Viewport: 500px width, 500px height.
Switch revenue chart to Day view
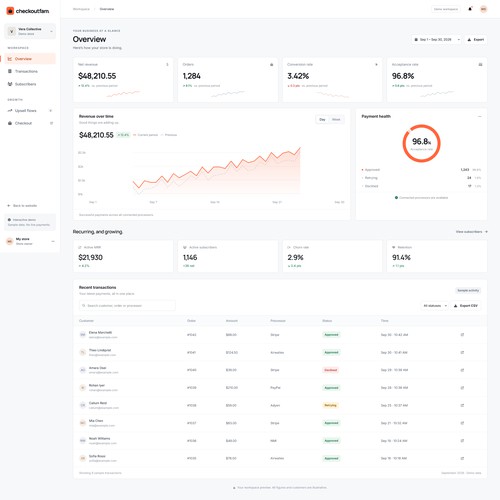(x=322, y=119)
